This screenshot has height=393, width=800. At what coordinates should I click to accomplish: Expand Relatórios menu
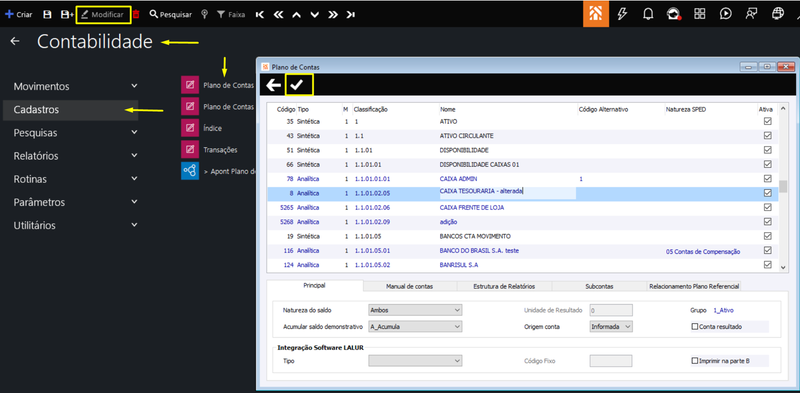coord(76,156)
